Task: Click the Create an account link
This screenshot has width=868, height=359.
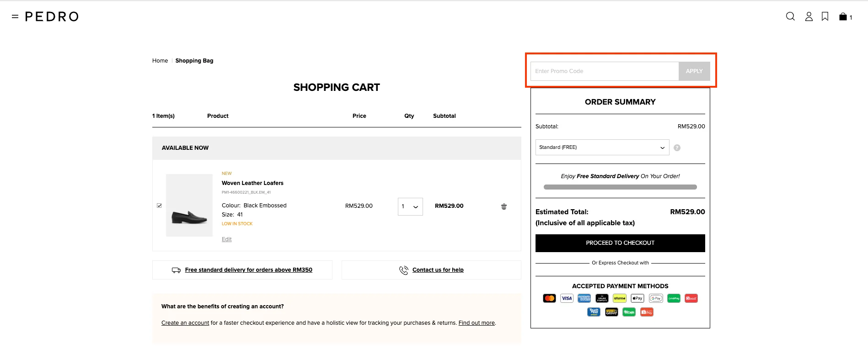Action: tap(185, 323)
